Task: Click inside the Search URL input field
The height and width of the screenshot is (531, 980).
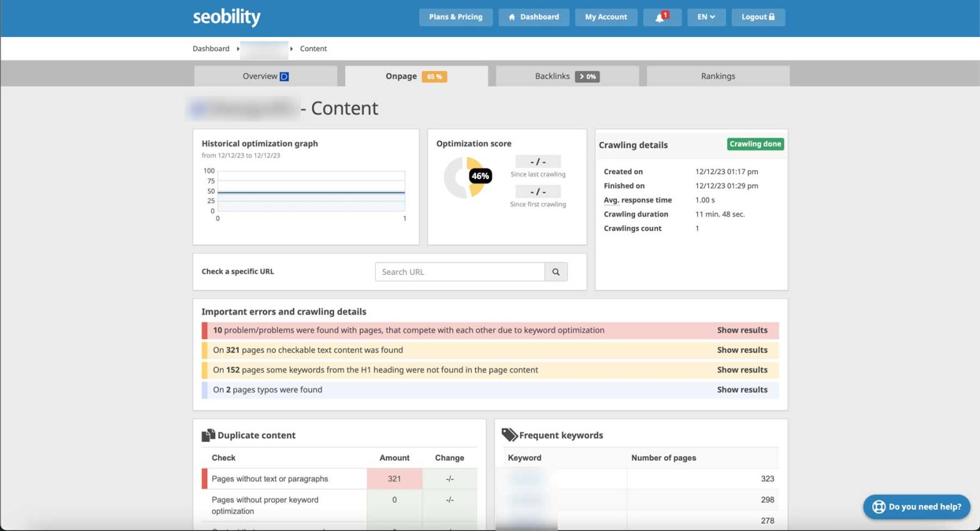Action: point(460,272)
